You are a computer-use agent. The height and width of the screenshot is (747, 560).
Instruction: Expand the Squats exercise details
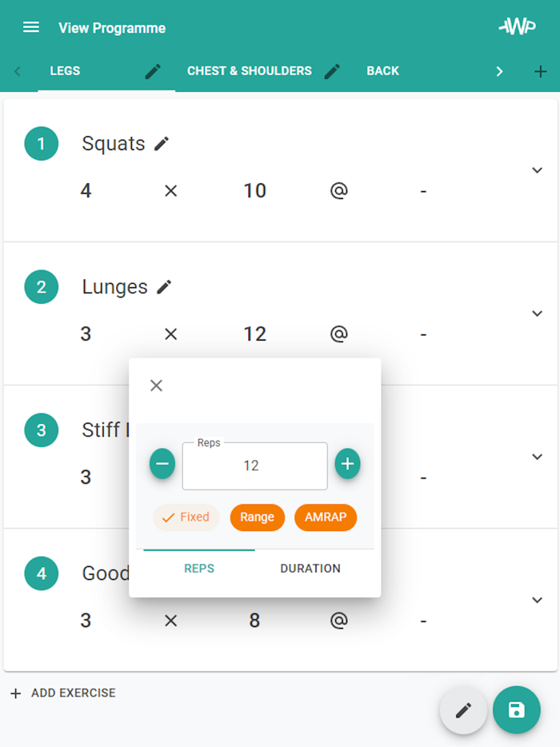(x=537, y=170)
